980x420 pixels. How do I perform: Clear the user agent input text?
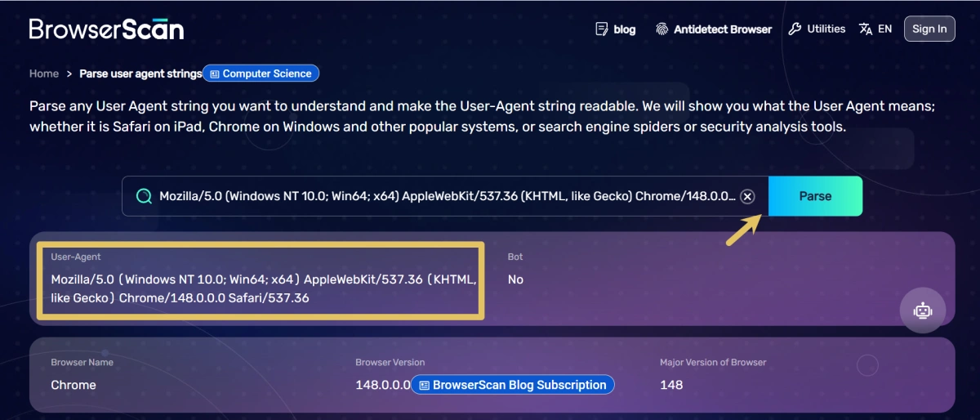(748, 196)
